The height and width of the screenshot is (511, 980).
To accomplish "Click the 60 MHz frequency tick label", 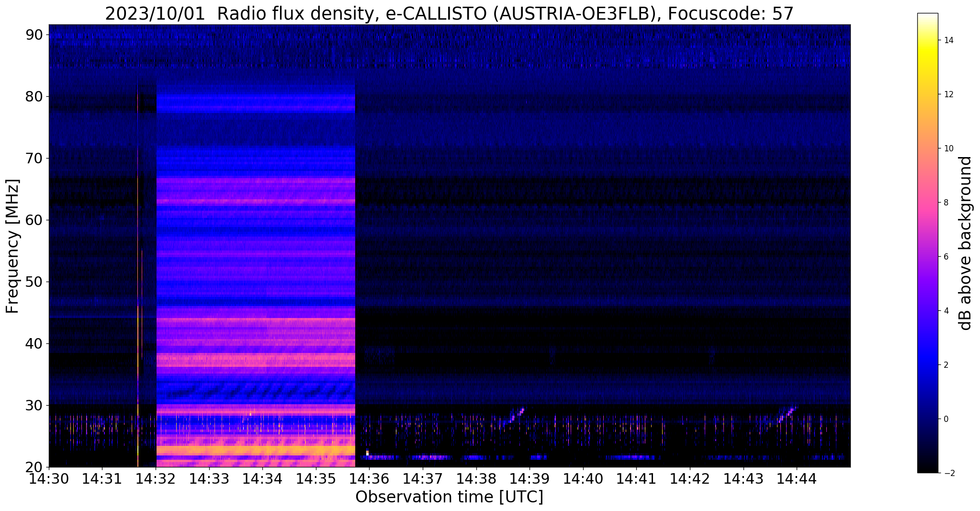I will tap(34, 220).
